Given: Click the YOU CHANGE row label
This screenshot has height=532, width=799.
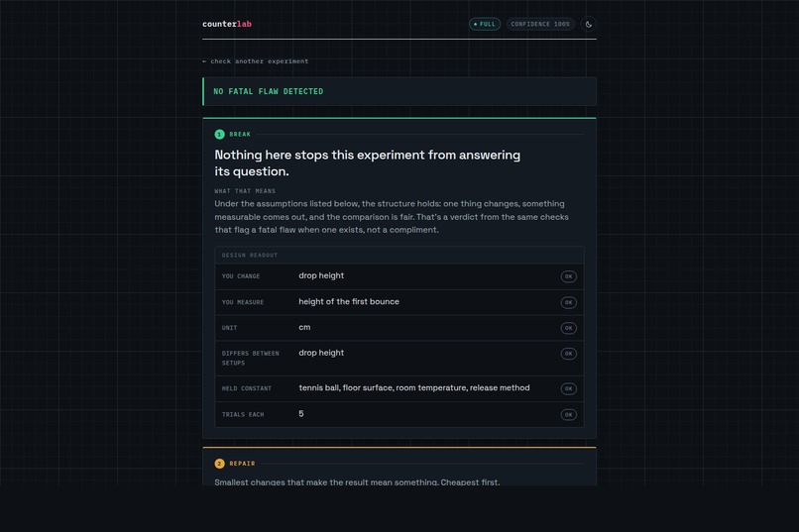Looking at the screenshot, I should pyautogui.click(x=241, y=276).
